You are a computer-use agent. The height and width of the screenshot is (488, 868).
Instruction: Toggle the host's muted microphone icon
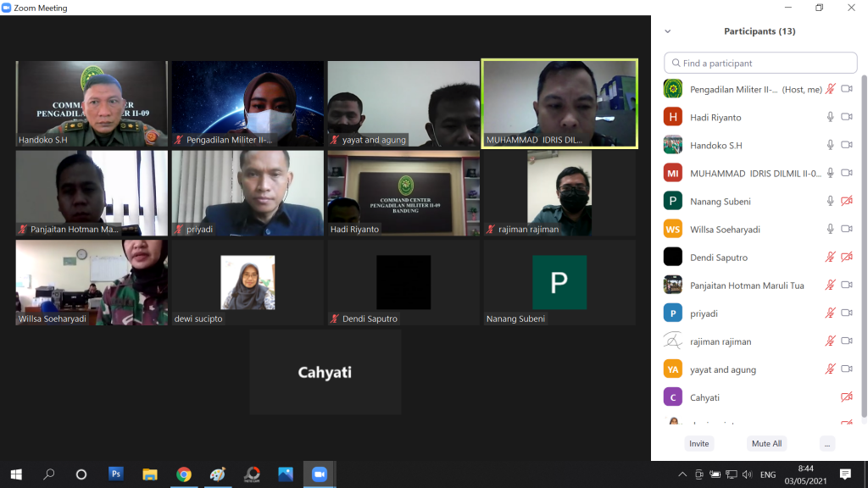(x=831, y=89)
